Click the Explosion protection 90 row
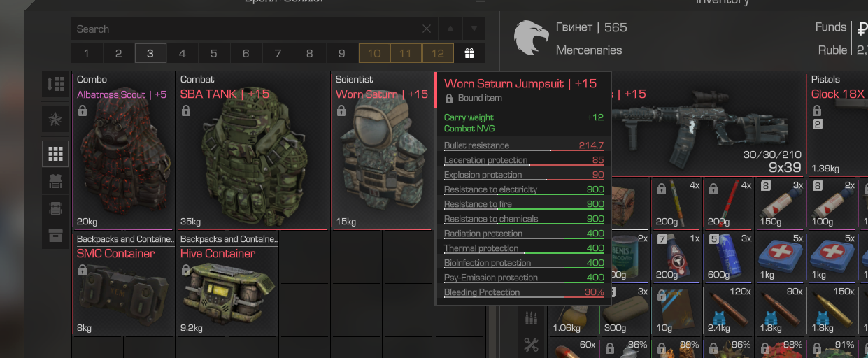This screenshot has width=868, height=358. pyautogui.click(x=523, y=175)
